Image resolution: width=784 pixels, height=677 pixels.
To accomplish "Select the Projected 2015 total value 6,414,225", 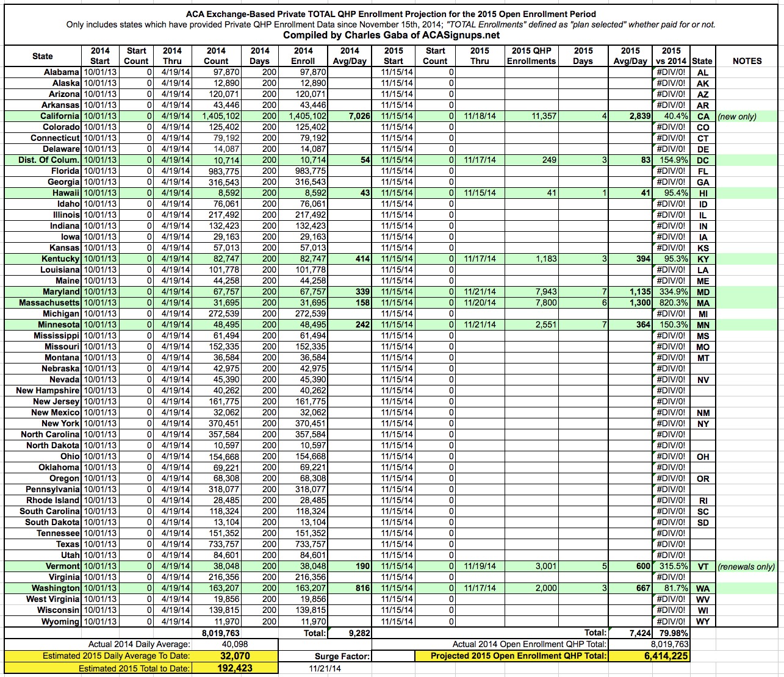I will 651,656.
